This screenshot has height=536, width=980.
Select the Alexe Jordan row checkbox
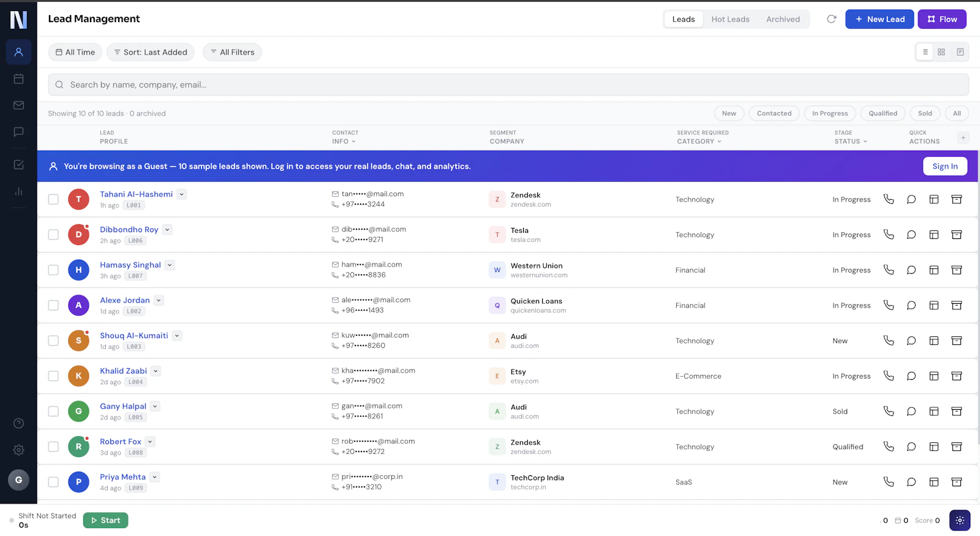(x=53, y=305)
